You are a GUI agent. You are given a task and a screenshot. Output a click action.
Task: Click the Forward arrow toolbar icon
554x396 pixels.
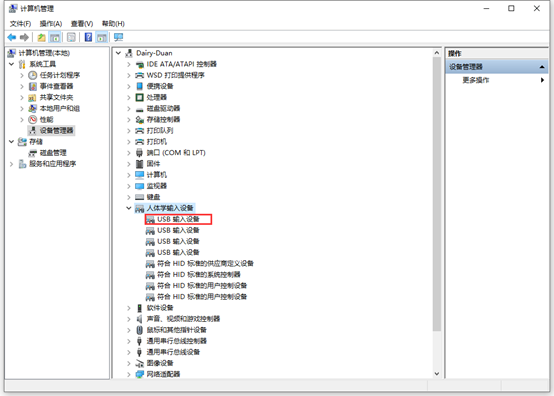point(24,37)
